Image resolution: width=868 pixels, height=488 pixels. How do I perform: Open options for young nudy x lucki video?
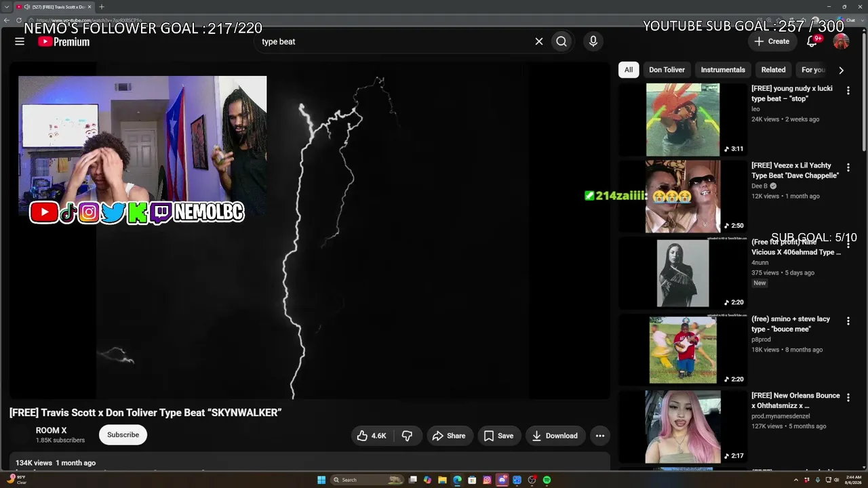(848, 90)
